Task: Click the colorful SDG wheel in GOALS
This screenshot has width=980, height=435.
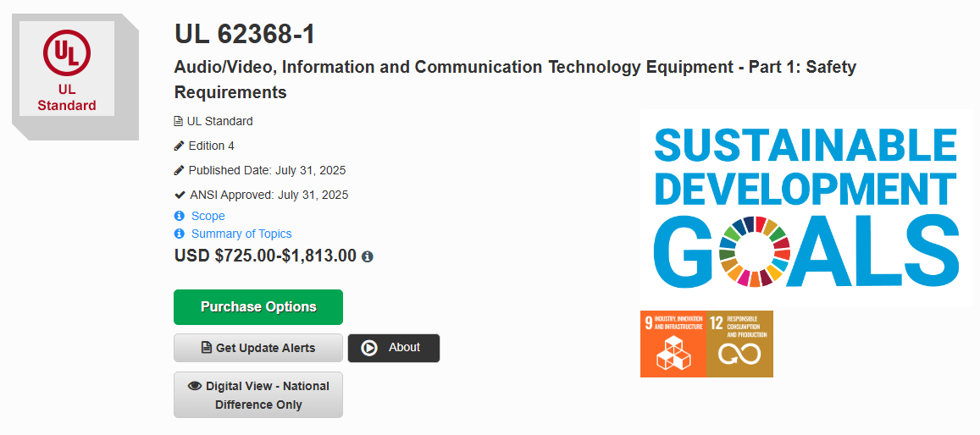Action: click(755, 251)
